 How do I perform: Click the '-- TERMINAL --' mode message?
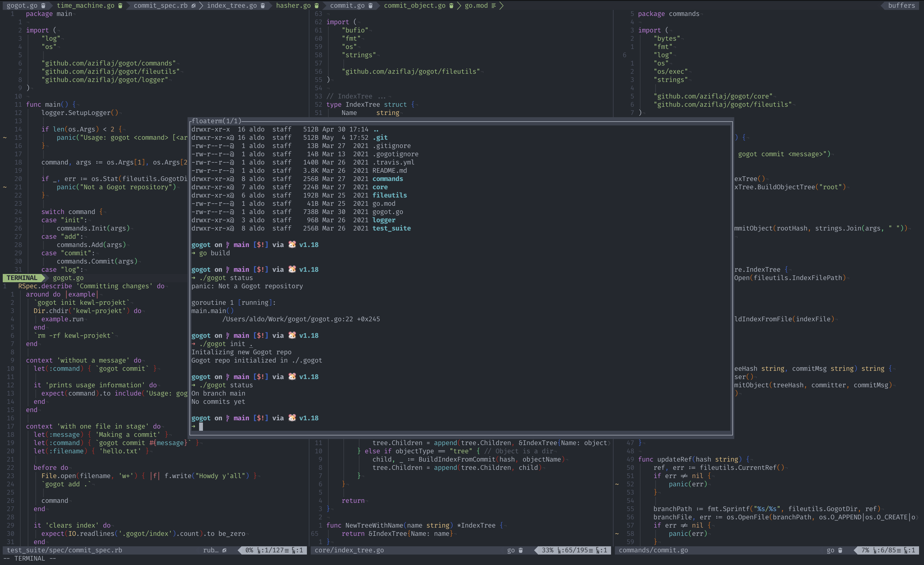30,558
